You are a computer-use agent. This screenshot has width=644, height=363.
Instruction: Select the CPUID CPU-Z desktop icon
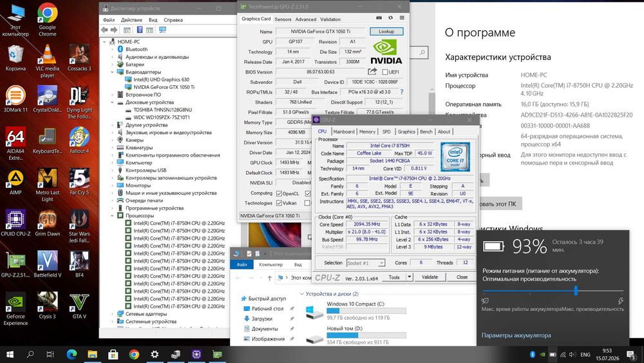point(15,223)
